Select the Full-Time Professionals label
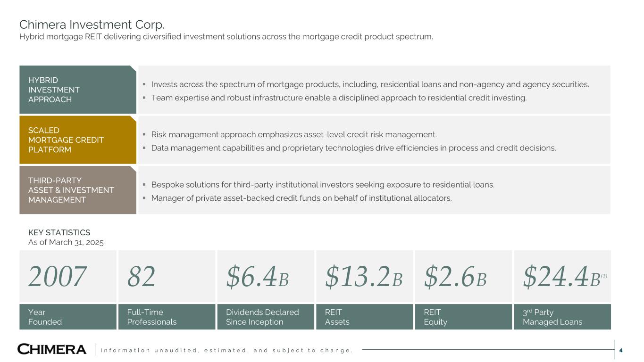Image resolution: width=644 pixels, height=362 pixels. click(151, 317)
